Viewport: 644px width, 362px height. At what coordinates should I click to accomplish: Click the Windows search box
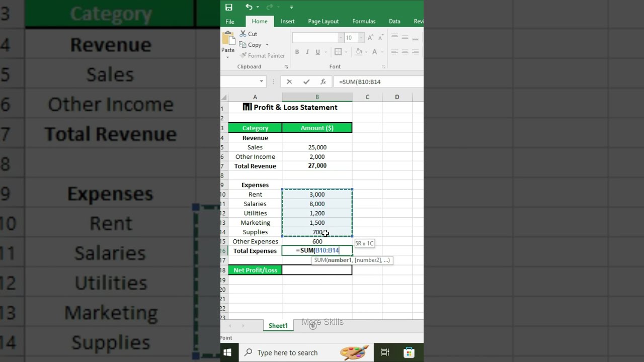(x=305, y=352)
